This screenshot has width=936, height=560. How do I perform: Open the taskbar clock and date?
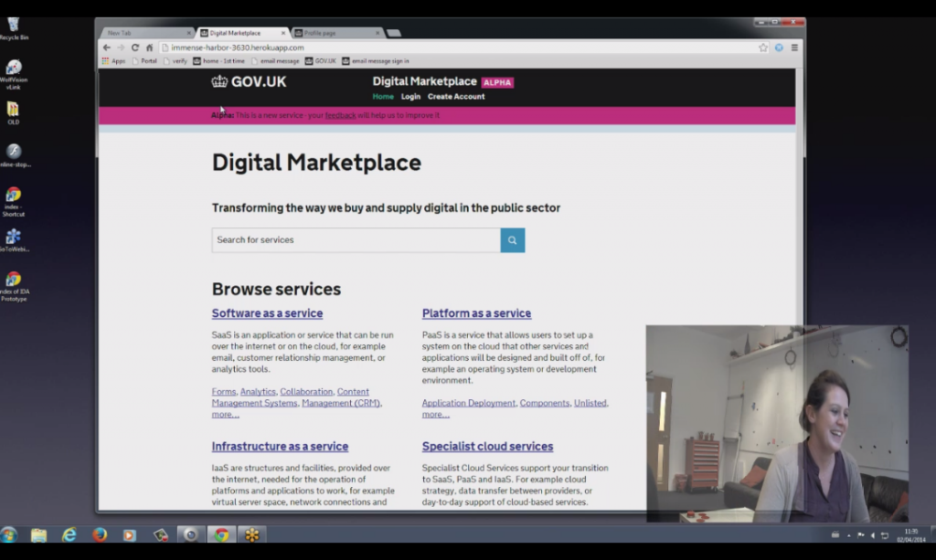(x=911, y=535)
